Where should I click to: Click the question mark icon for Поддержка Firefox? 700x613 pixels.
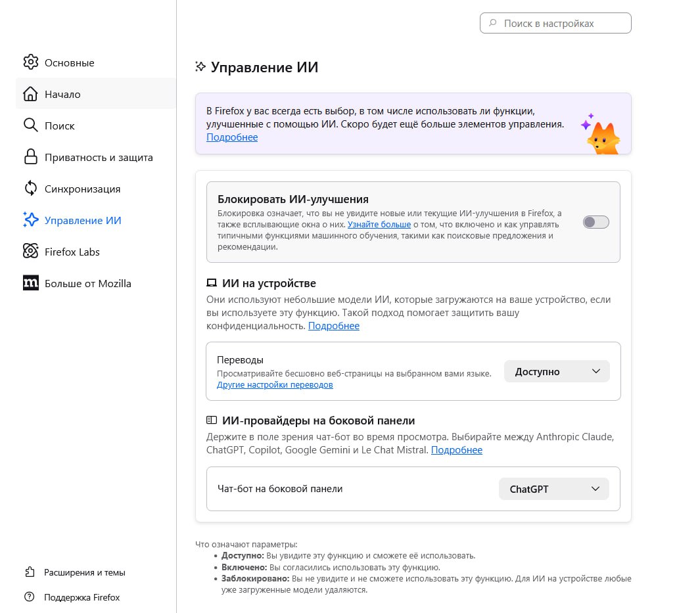point(29,597)
